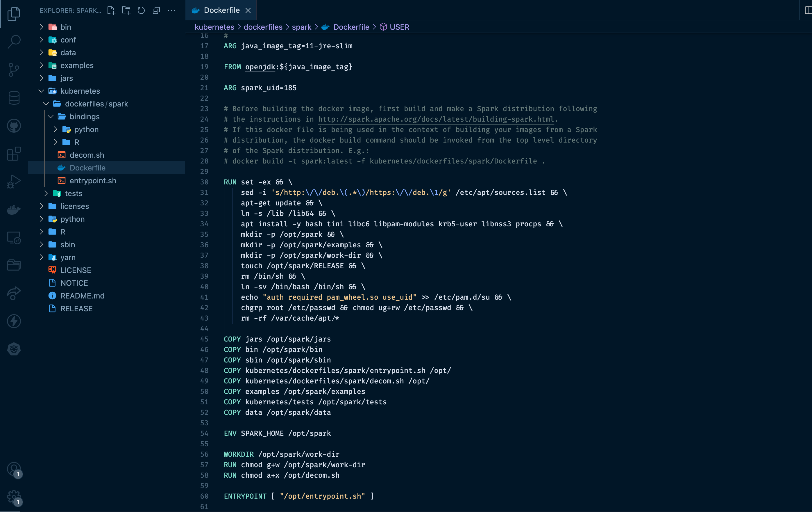The height and width of the screenshot is (512, 812).
Task: Click the dockerfiles breadcrumb segment
Action: click(263, 27)
